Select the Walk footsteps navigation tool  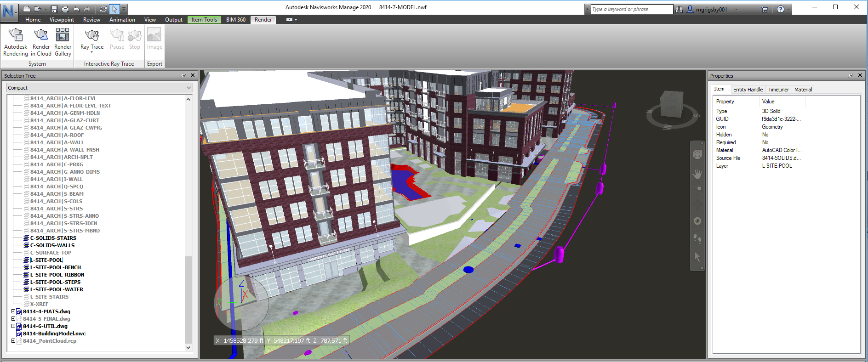pyautogui.click(x=697, y=238)
